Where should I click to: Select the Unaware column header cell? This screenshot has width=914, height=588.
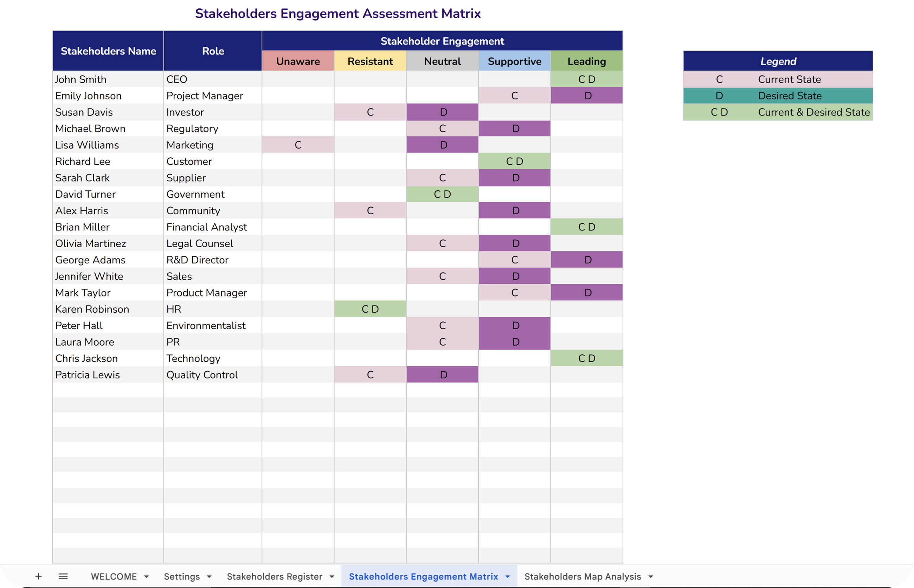(x=298, y=61)
